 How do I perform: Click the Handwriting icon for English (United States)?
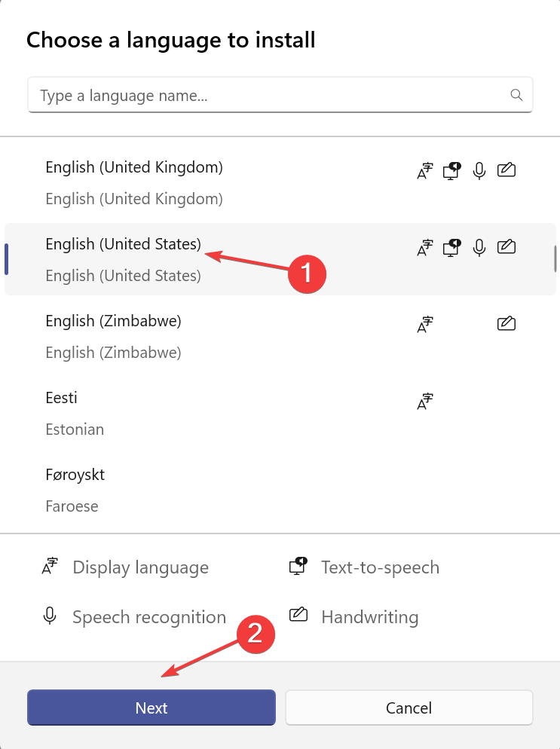click(x=506, y=247)
